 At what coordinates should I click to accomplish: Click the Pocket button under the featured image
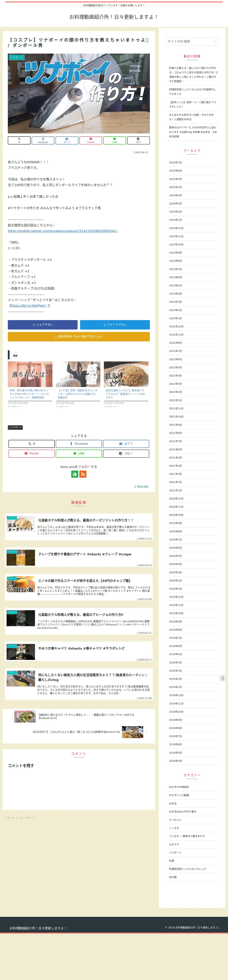[x=91, y=140]
